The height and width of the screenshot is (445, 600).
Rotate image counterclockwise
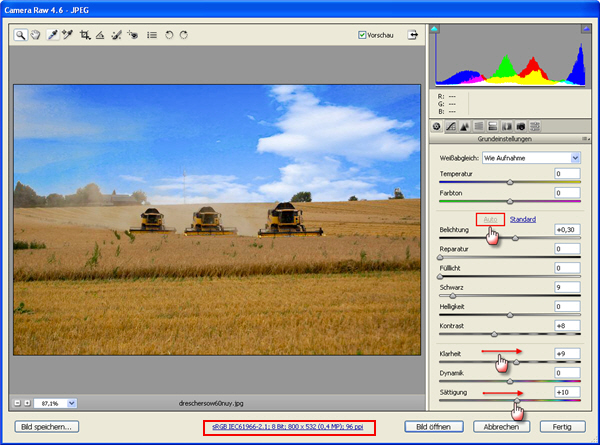click(169, 35)
